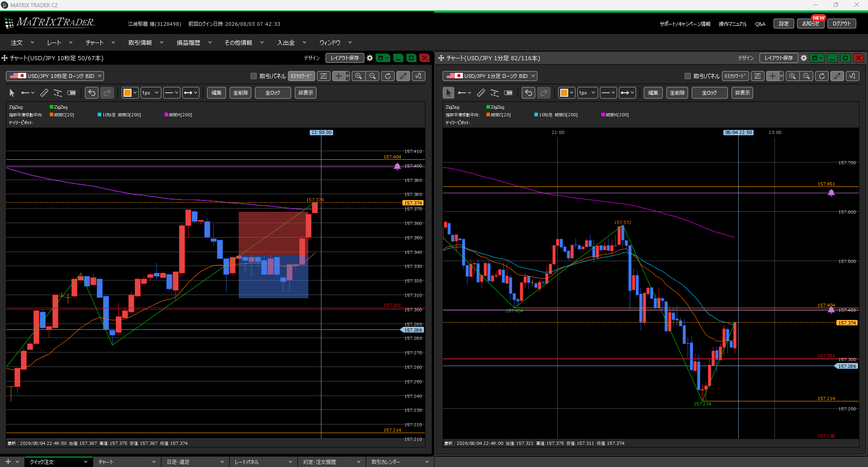Add a new bottom tab with the plus icon
Image resolution: width=868 pixels, height=467 pixels.
[8, 462]
